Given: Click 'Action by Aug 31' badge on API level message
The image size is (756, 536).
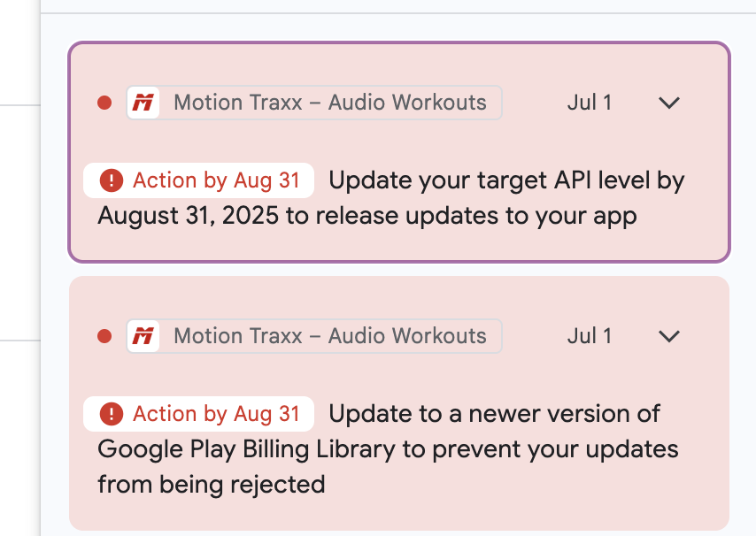Looking at the screenshot, I should [199, 181].
